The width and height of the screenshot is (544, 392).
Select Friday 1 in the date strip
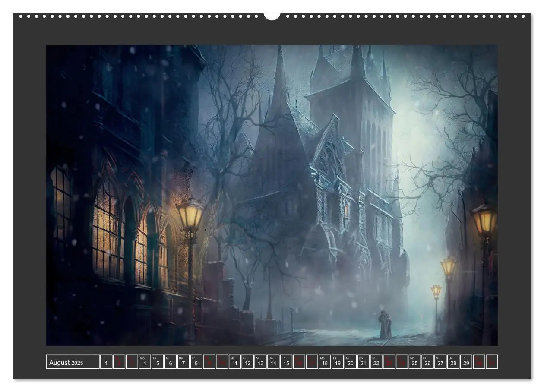click(x=106, y=362)
